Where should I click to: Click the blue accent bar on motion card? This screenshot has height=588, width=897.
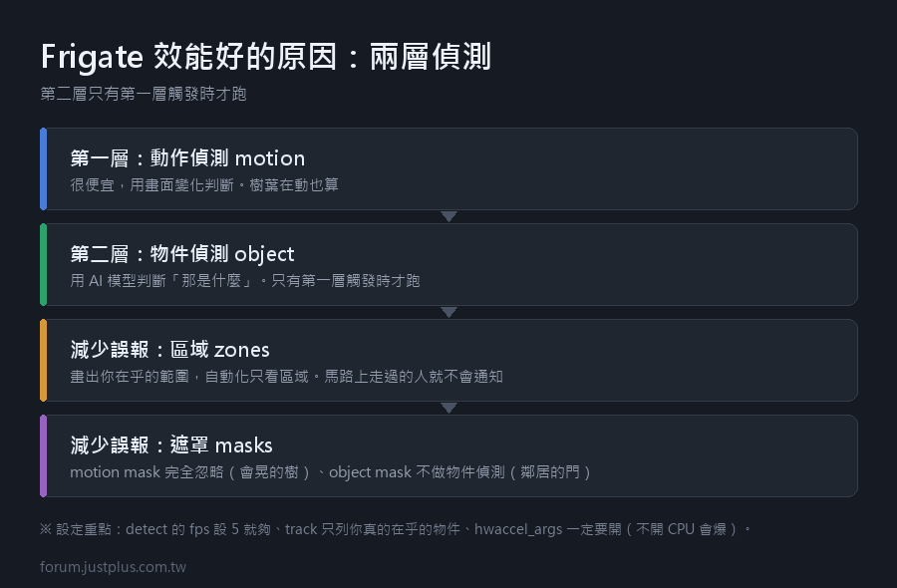click(x=43, y=168)
